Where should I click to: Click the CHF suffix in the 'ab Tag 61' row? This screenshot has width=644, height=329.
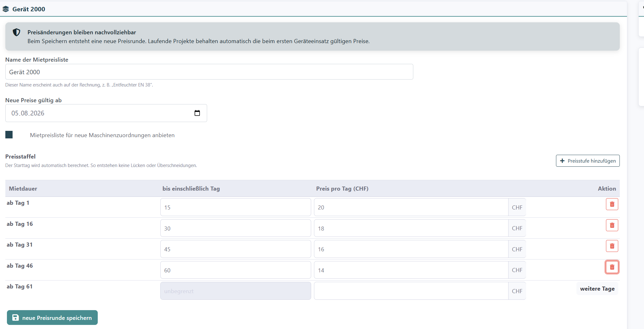517,291
